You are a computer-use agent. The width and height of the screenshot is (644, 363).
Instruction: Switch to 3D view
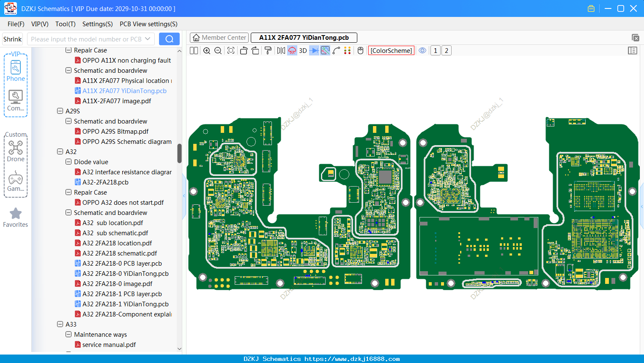coord(303,51)
